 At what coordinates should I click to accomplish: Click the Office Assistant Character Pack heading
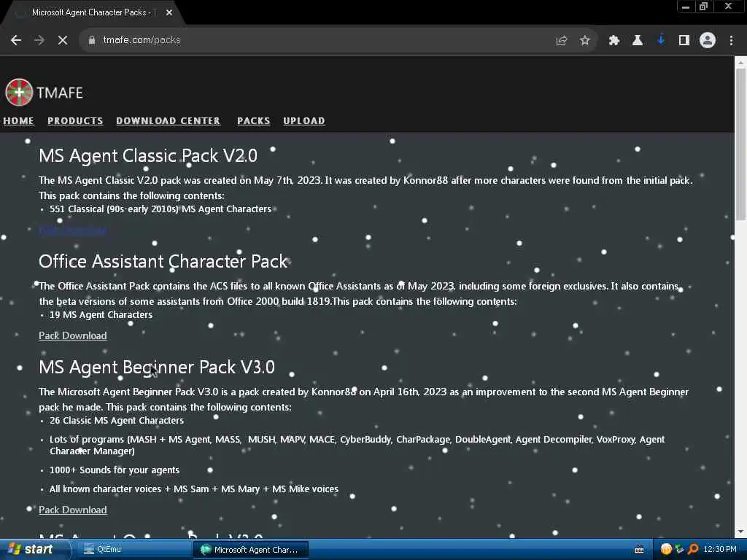[163, 262]
